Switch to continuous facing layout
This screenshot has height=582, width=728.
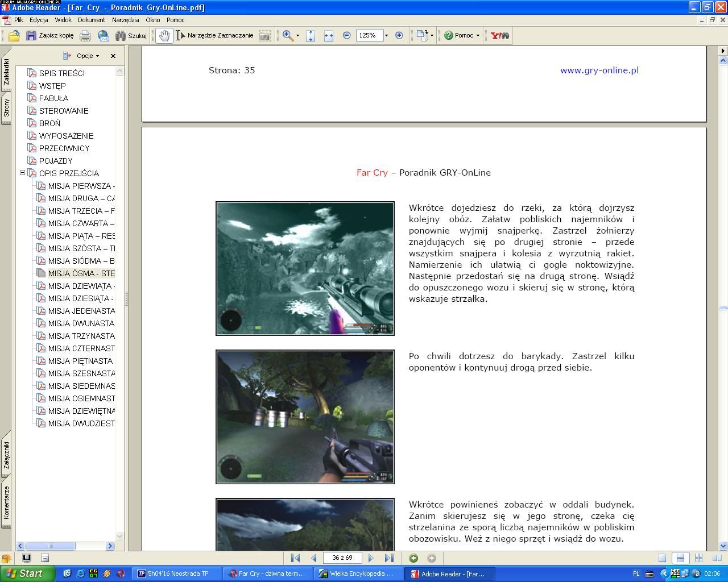click(698, 558)
